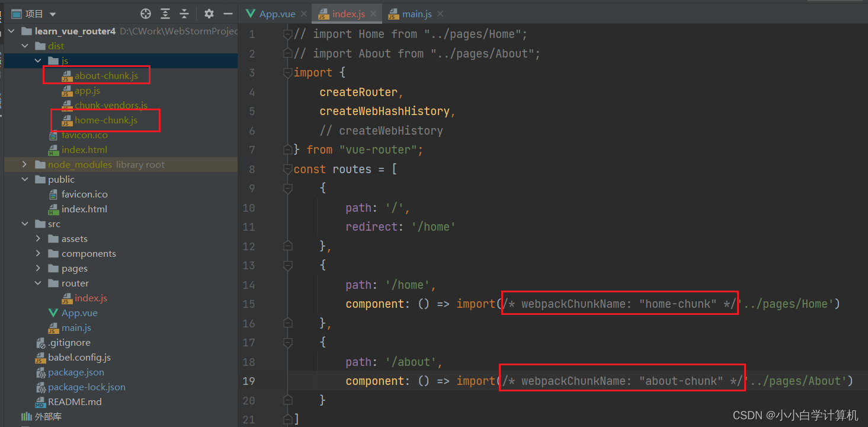Open Project panel settings gear

pos(209,14)
